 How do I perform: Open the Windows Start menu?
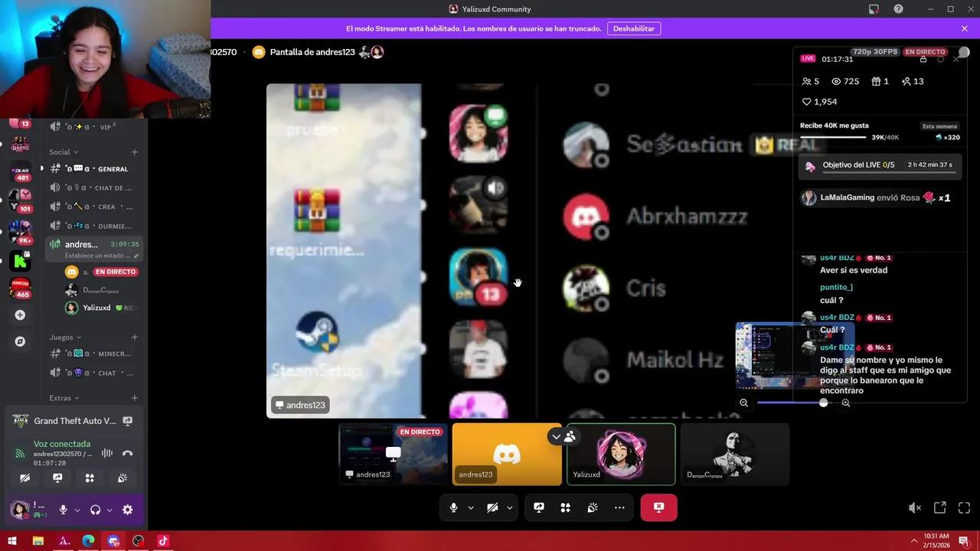(12, 541)
